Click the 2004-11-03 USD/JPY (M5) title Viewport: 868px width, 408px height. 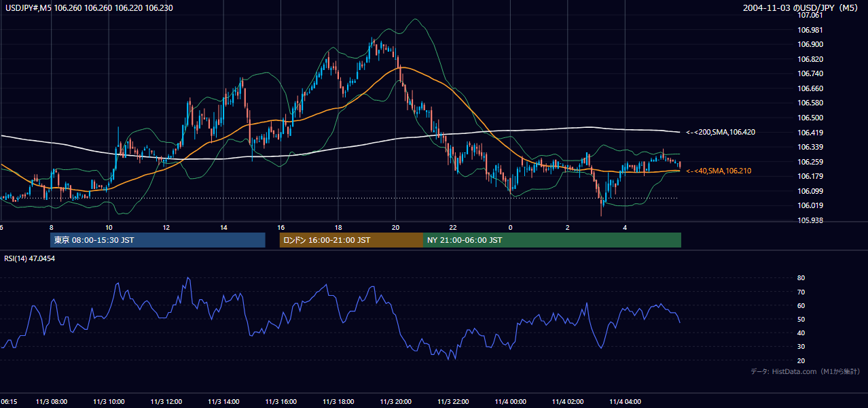[801, 8]
